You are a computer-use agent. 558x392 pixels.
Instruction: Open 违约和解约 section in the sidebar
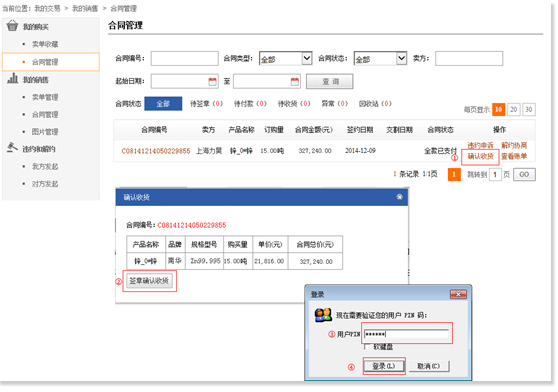click(39, 149)
